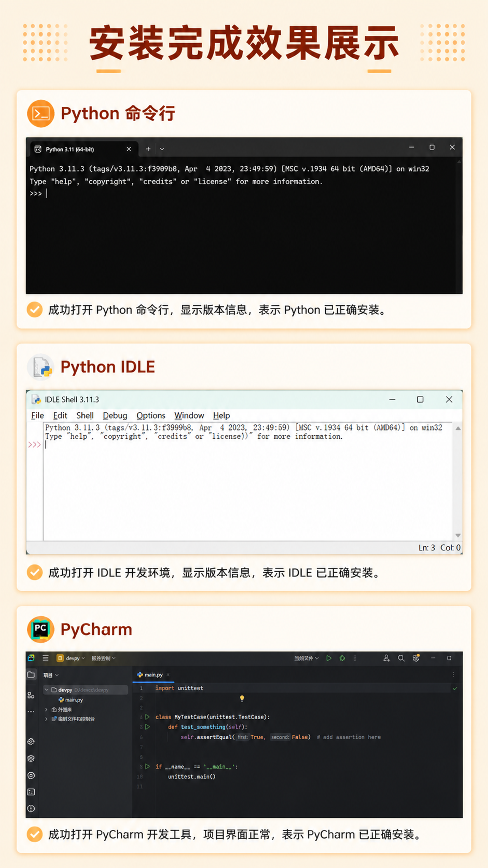The image size is (488, 868).
Task: Open PyCharm main hamburger menu
Action: (x=45, y=658)
